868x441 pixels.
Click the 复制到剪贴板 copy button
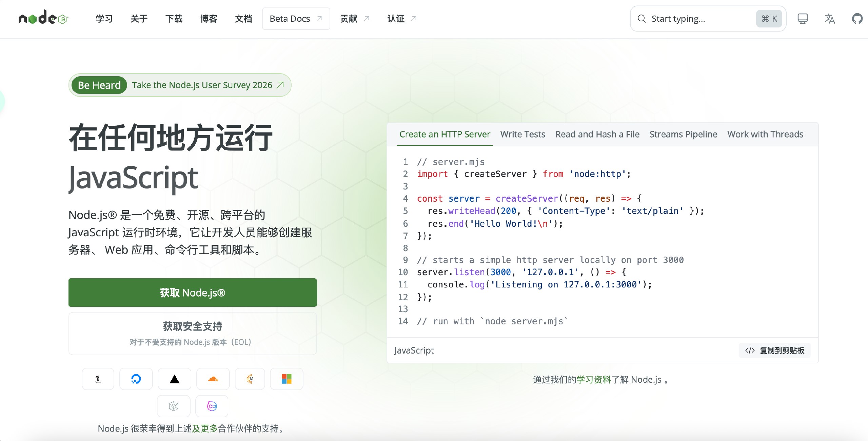775,350
